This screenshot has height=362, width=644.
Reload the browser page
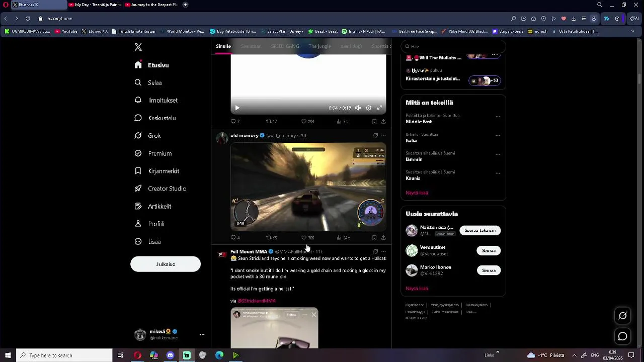[28, 19]
